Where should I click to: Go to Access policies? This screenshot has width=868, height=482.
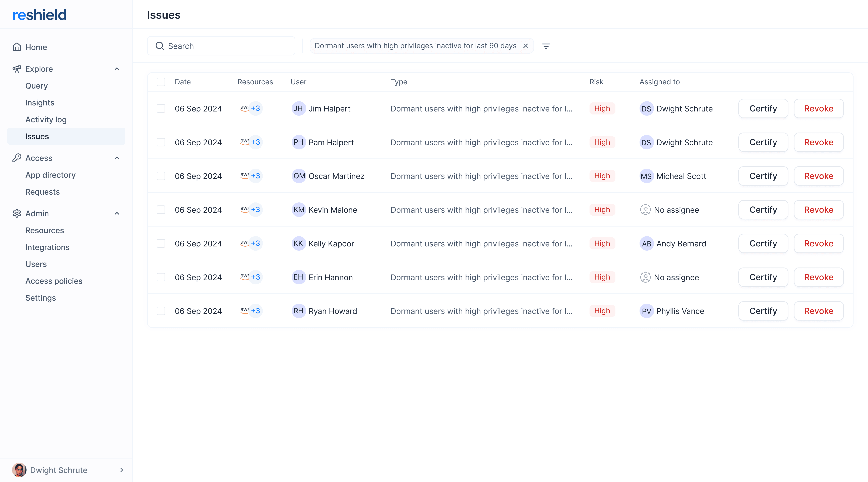pos(54,281)
